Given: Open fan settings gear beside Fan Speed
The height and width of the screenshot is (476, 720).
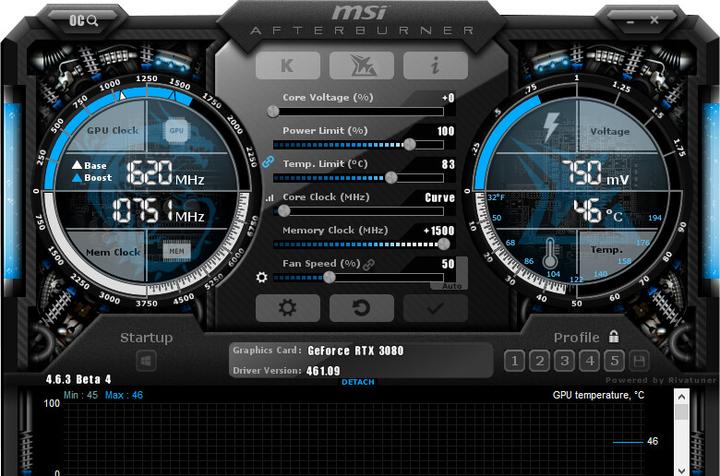Looking at the screenshot, I should point(262,277).
